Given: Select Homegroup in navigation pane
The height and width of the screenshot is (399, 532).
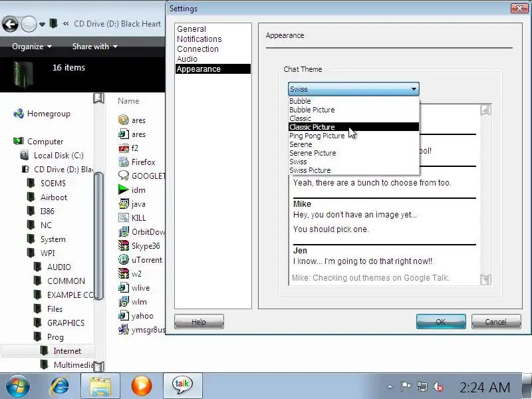Looking at the screenshot, I should point(49,114).
